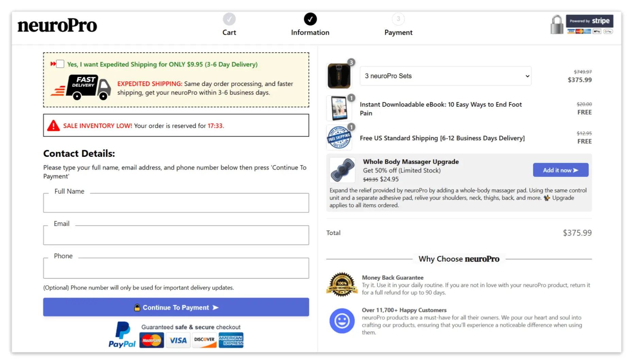Click the Money Back Guarantee heading
Image resolution: width=633 pixels, height=364 pixels.
pyautogui.click(x=393, y=278)
